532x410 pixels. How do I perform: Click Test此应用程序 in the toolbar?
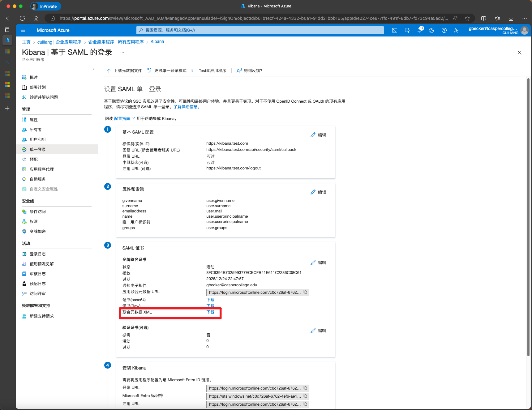[x=209, y=70]
